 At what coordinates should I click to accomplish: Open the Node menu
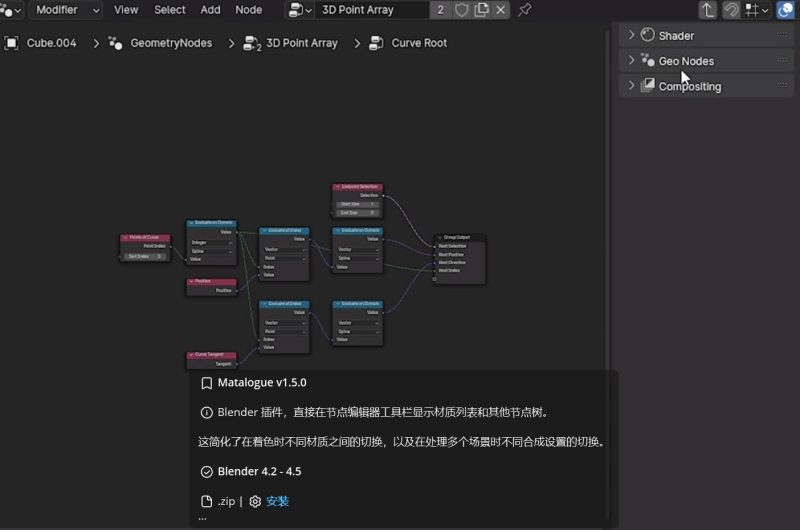tap(248, 10)
